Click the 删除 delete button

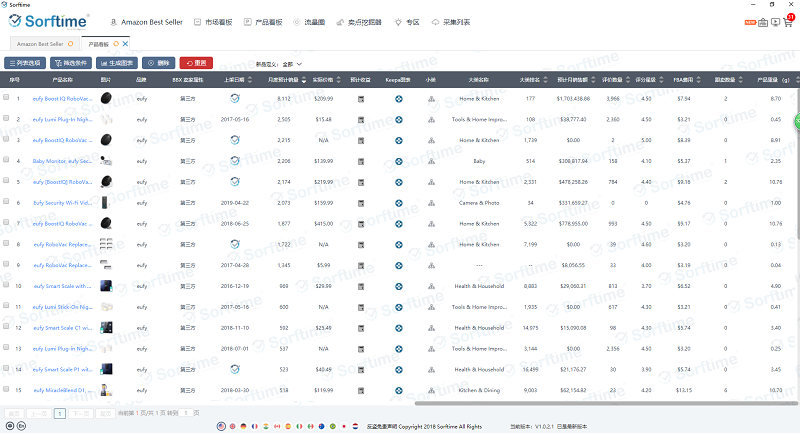coord(159,63)
